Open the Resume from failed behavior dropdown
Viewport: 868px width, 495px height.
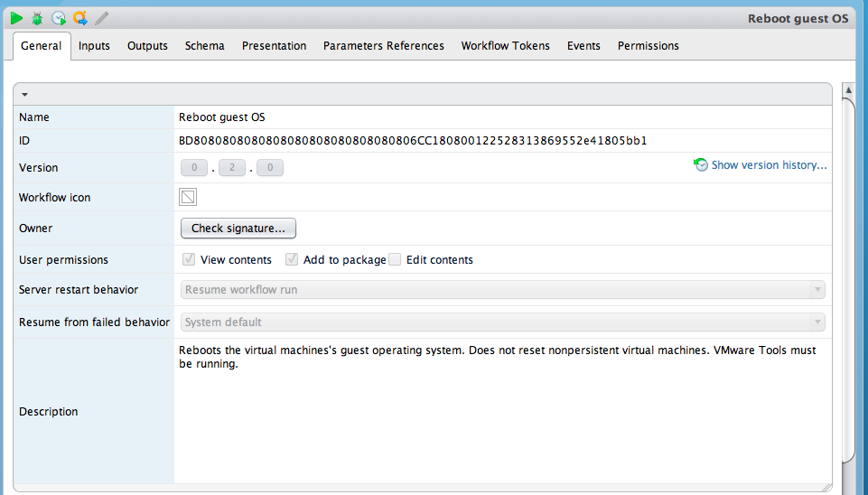503,322
